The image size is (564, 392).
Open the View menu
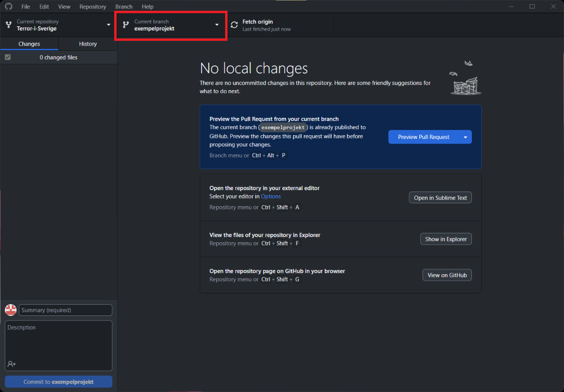(64, 7)
